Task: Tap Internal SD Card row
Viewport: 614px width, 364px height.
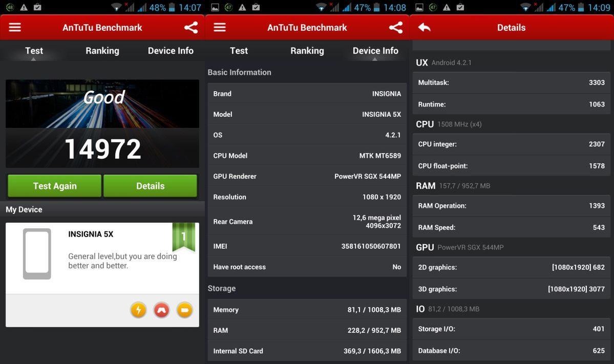Action: pyautogui.click(x=307, y=351)
